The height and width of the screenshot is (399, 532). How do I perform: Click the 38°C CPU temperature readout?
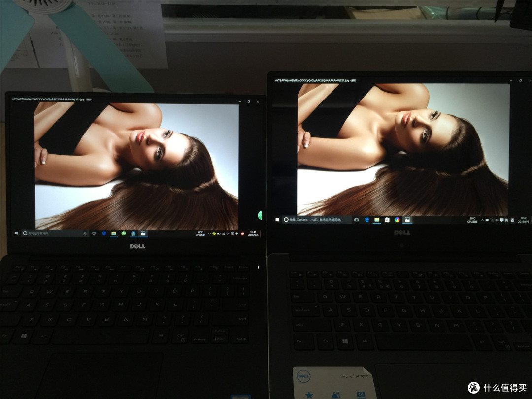[x=472, y=220]
